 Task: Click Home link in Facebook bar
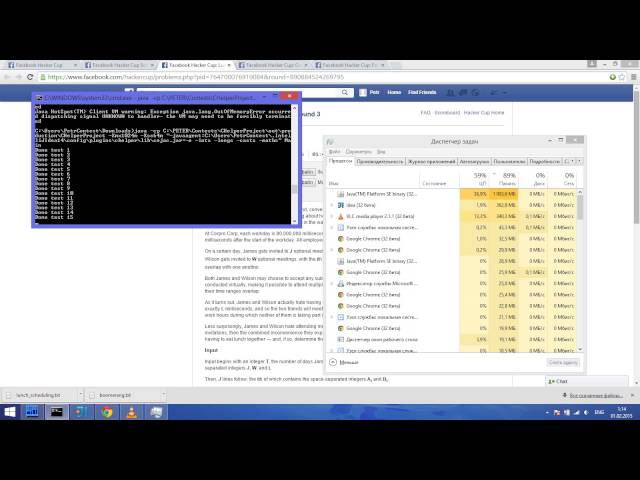pyautogui.click(x=394, y=93)
